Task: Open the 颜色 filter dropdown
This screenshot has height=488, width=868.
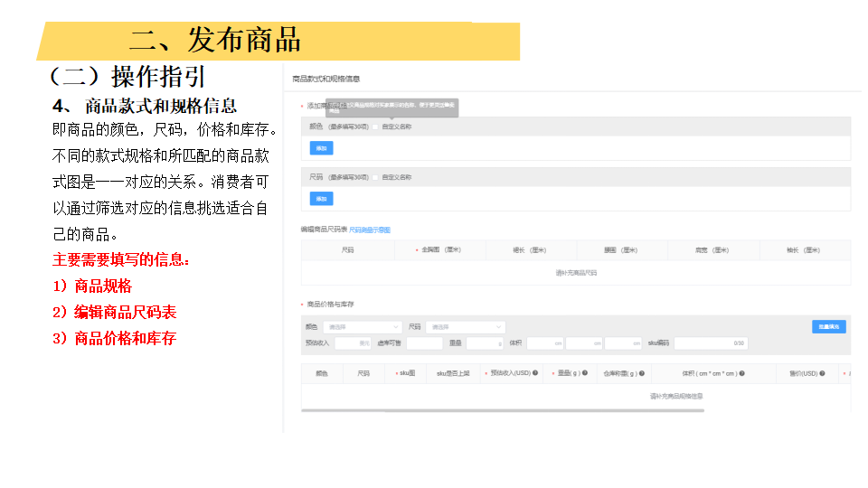Action: point(363,327)
